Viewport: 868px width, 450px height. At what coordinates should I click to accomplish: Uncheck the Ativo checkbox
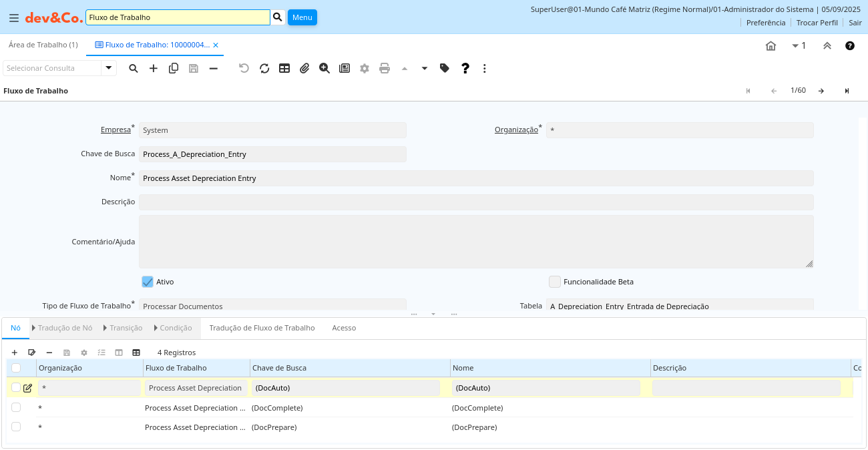pyautogui.click(x=148, y=282)
